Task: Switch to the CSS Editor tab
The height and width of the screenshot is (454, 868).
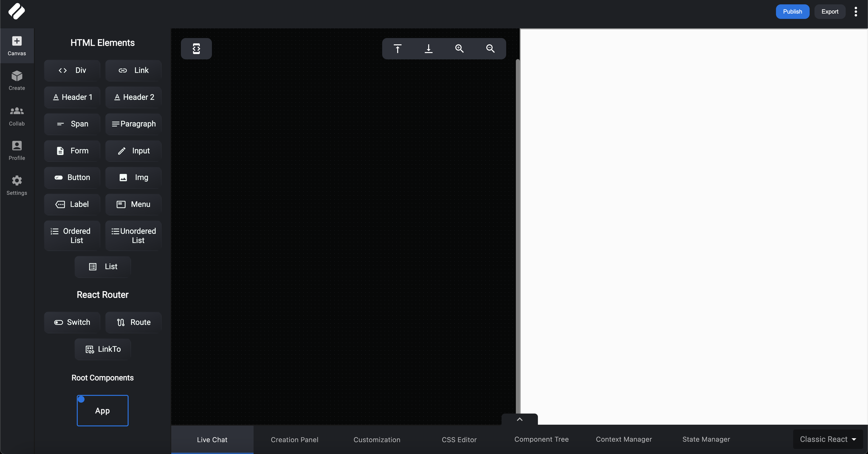Action: click(x=459, y=439)
